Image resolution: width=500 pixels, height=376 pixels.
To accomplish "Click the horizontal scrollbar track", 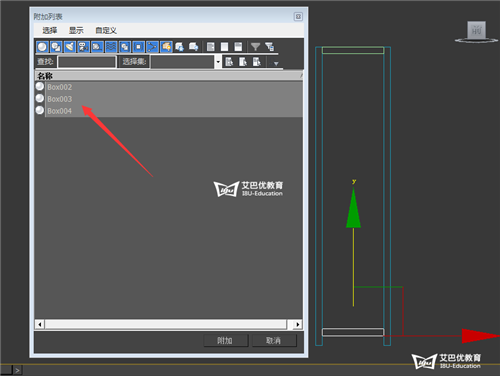I will [166, 324].
